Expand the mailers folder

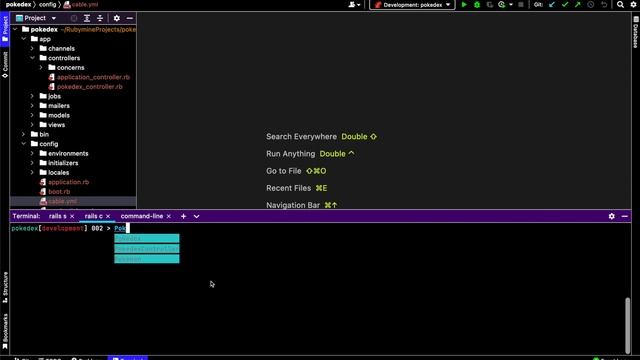[32, 106]
